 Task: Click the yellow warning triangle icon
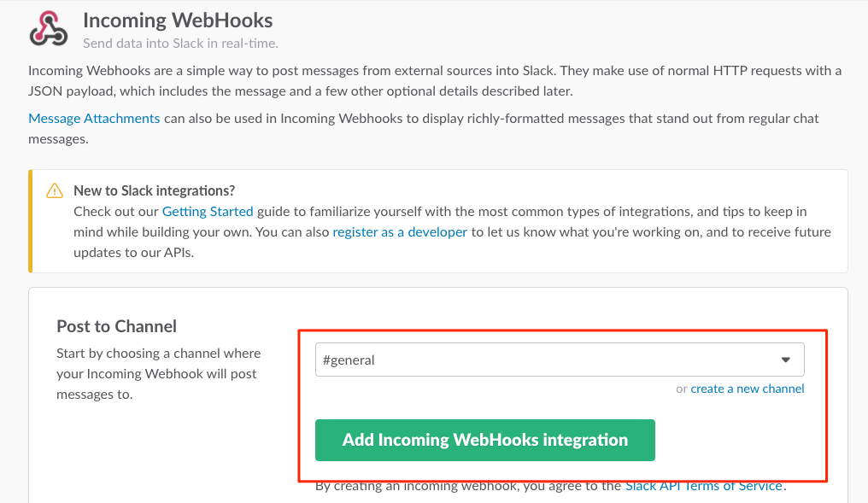pos(55,191)
